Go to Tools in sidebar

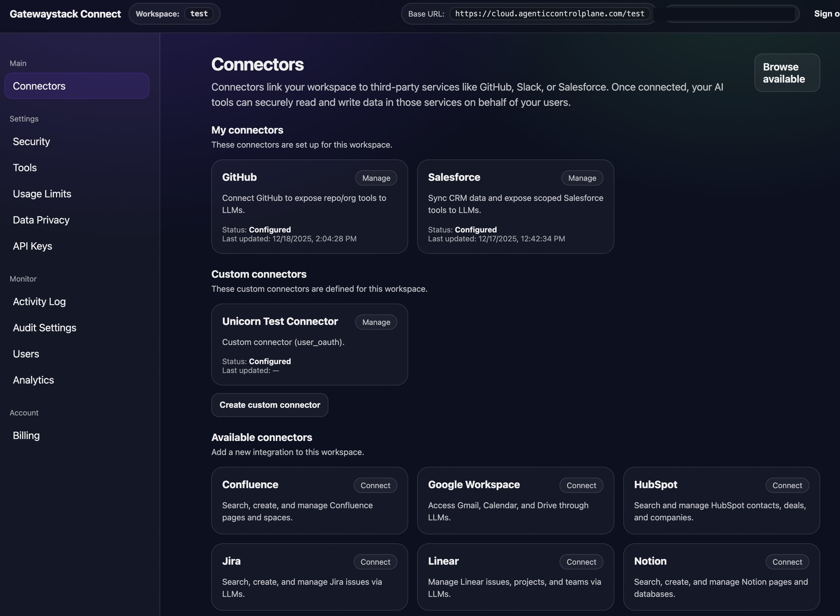(x=25, y=168)
